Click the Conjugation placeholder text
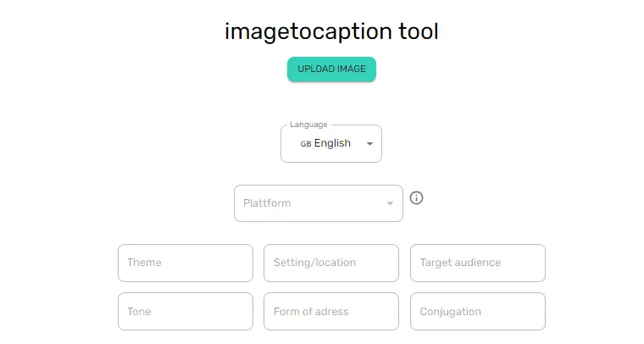 [x=450, y=312]
